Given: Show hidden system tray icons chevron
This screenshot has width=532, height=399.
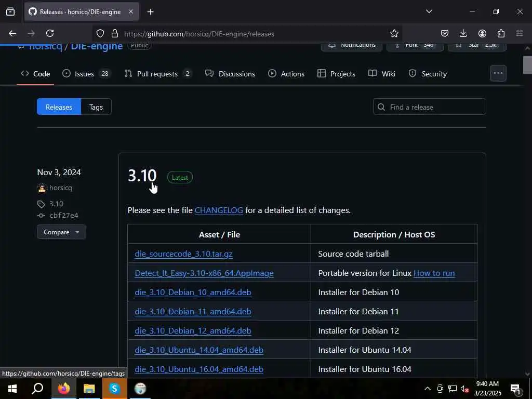Looking at the screenshot, I should pos(428,389).
